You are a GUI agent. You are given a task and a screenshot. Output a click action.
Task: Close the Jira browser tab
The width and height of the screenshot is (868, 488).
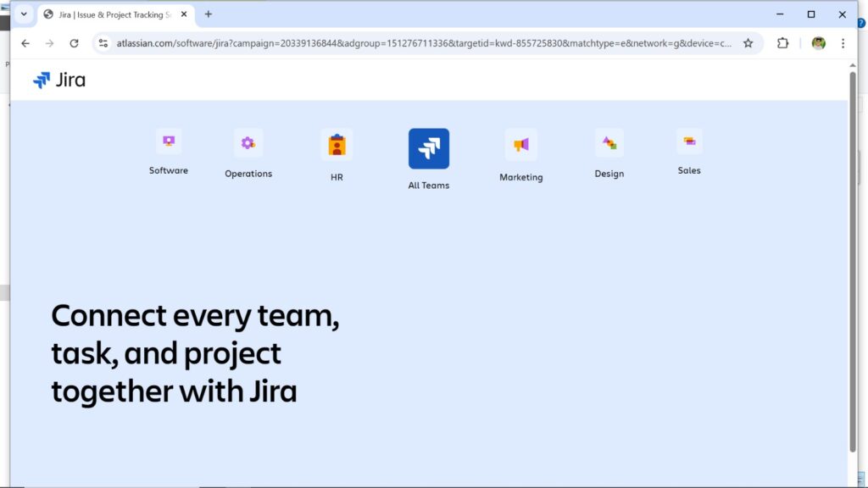184,14
